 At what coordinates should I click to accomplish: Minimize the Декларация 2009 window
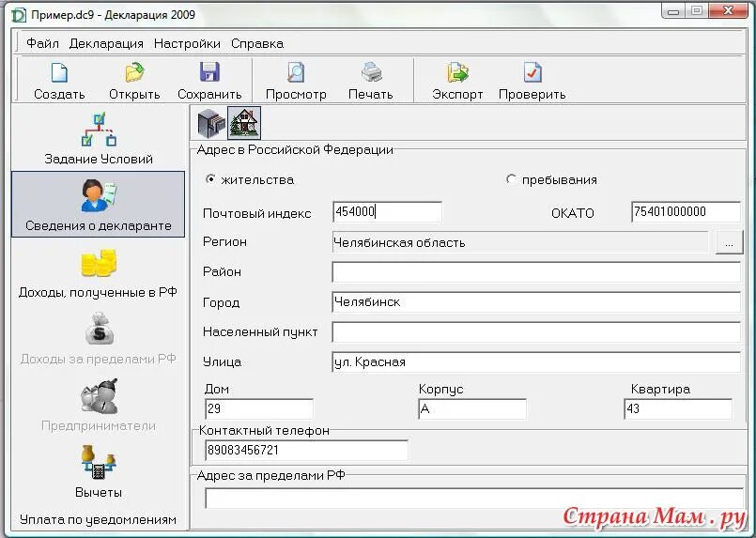[x=673, y=10]
